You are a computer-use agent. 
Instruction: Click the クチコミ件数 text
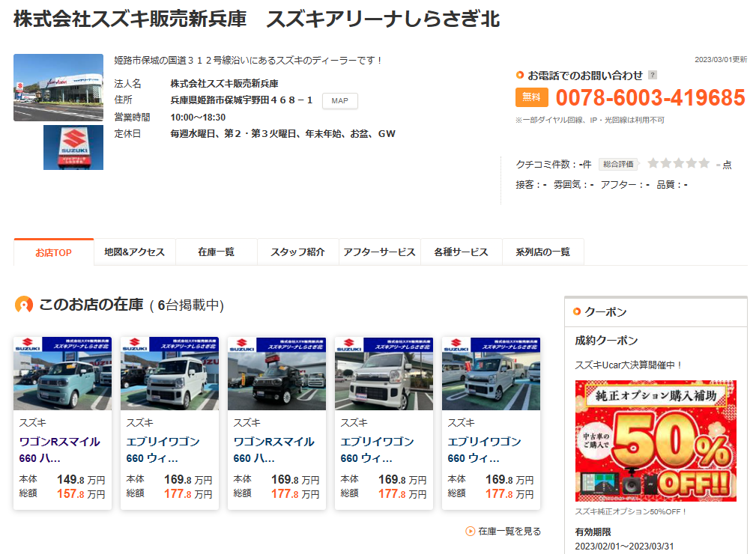pos(554,164)
